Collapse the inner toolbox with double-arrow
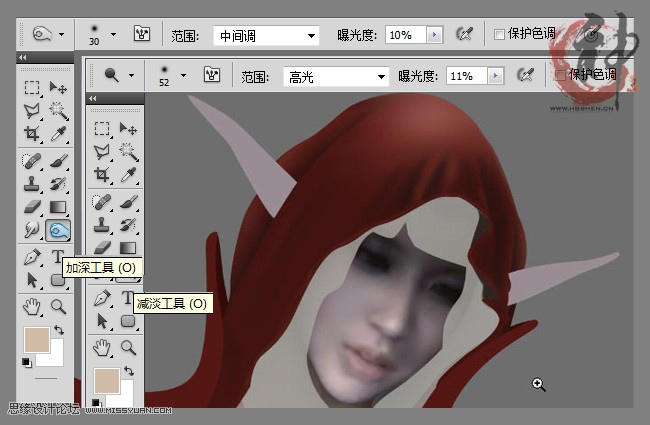 [92, 98]
